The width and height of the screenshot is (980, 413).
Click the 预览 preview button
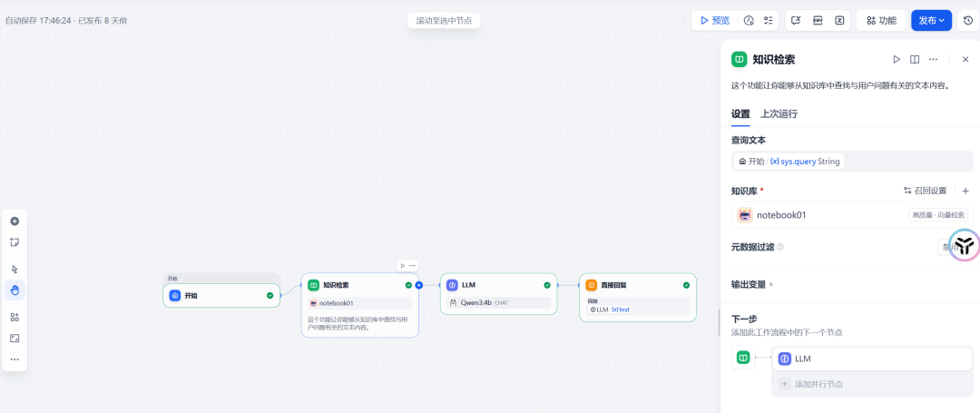point(714,21)
